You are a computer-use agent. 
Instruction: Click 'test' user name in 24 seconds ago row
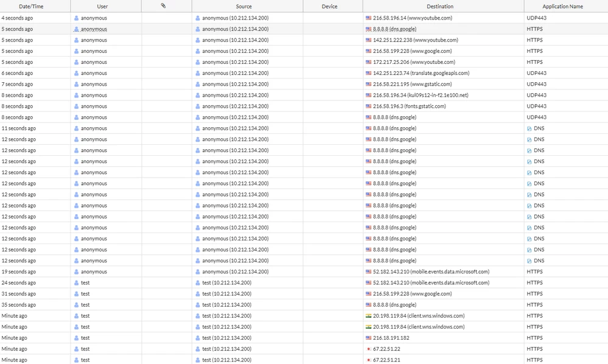tap(85, 282)
